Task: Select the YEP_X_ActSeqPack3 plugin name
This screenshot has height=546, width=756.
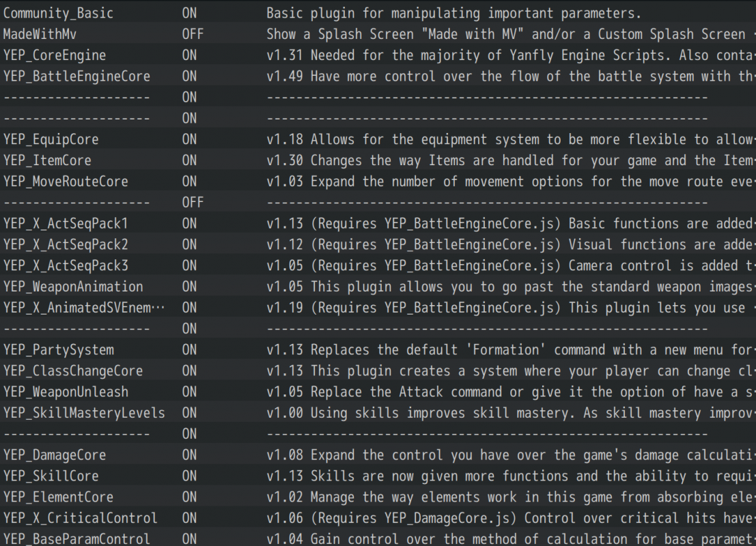Action: pyautogui.click(x=66, y=265)
